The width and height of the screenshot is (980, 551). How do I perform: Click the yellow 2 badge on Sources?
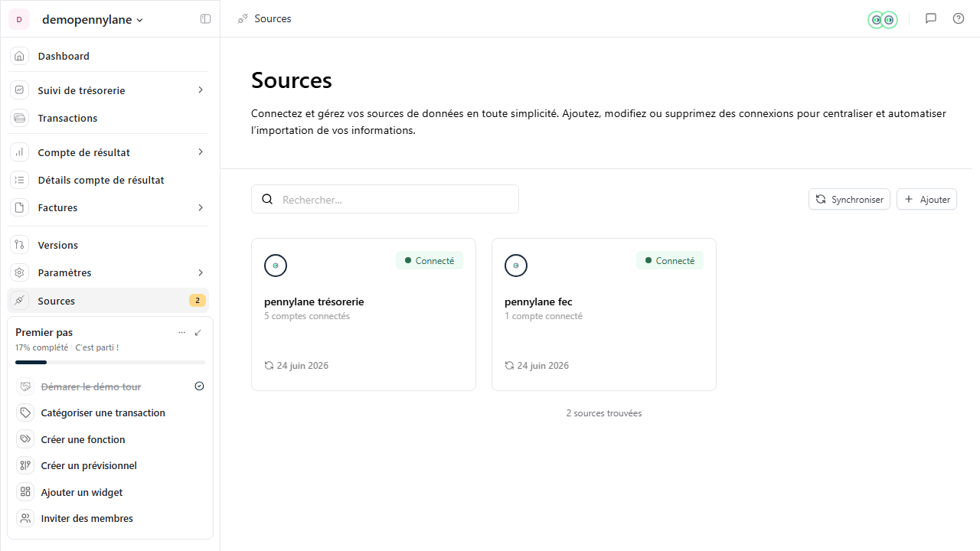pos(198,301)
